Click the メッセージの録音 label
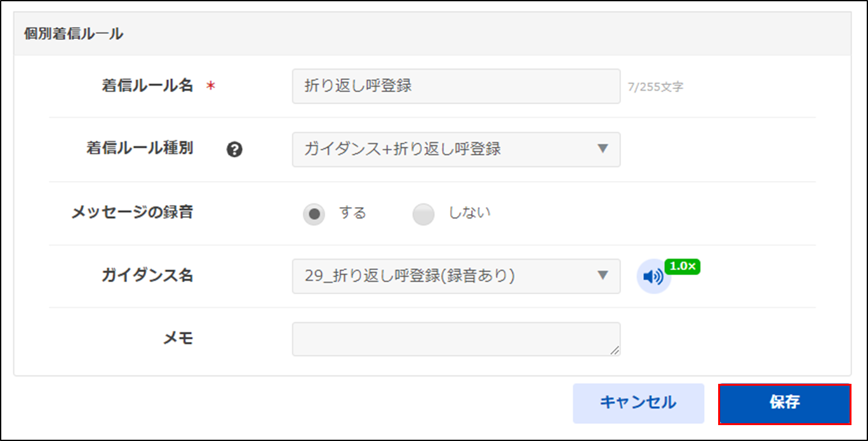868x441 pixels. [132, 212]
